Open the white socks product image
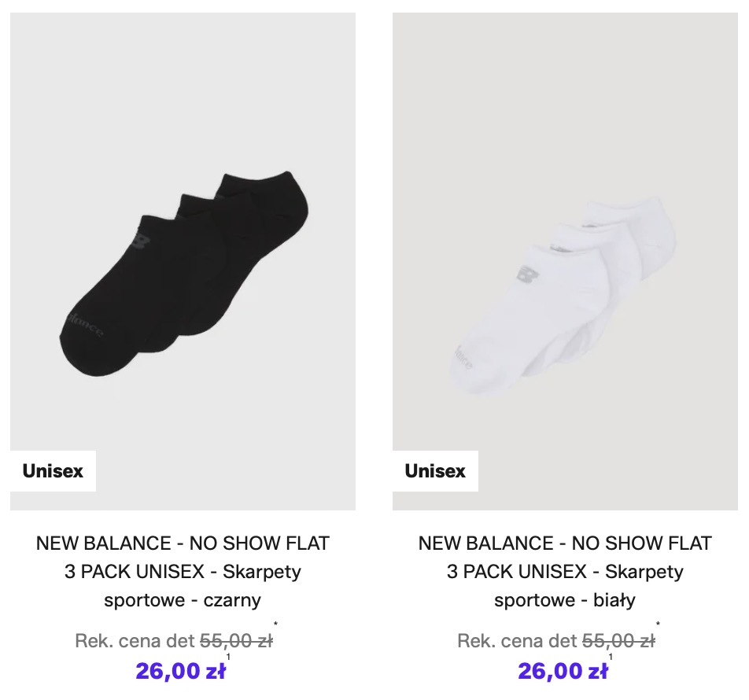This screenshot has height=700, width=749. (x=565, y=261)
